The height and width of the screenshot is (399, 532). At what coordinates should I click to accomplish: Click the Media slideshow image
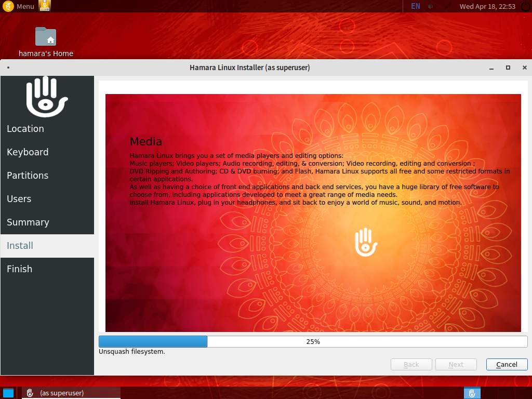pyautogui.click(x=313, y=260)
